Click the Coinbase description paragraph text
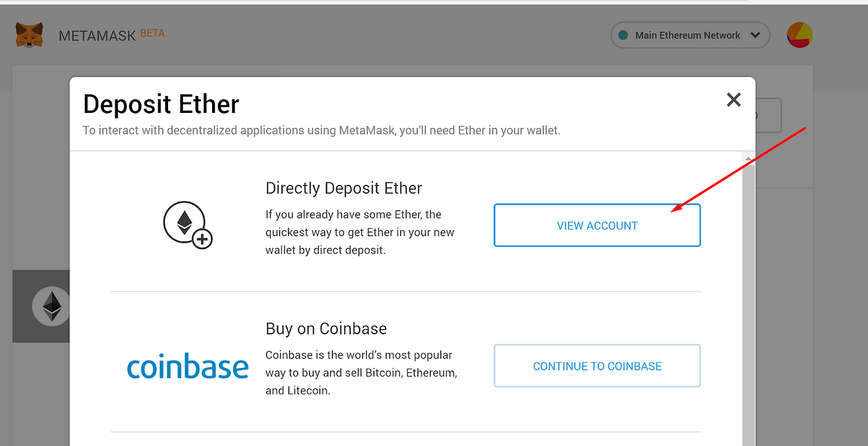 click(361, 373)
